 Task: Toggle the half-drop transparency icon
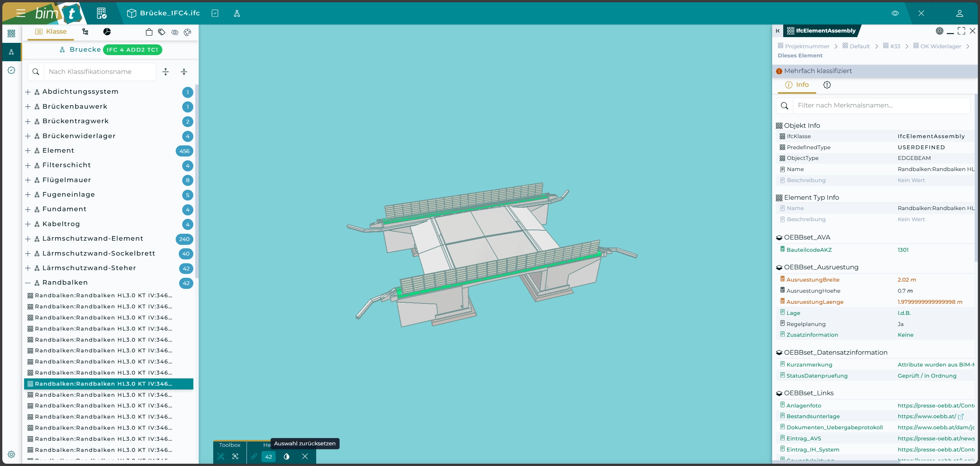pyautogui.click(x=286, y=456)
